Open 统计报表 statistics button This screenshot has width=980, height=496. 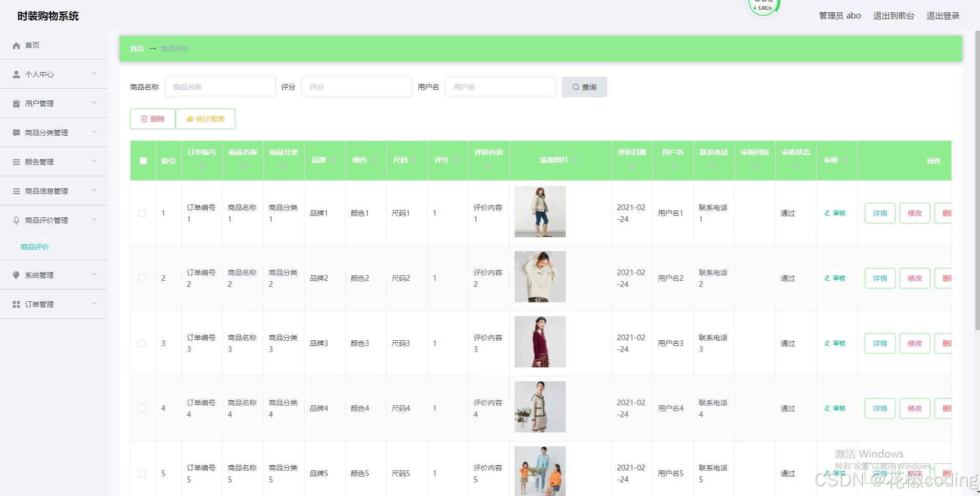pyautogui.click(x=205, y=119)
